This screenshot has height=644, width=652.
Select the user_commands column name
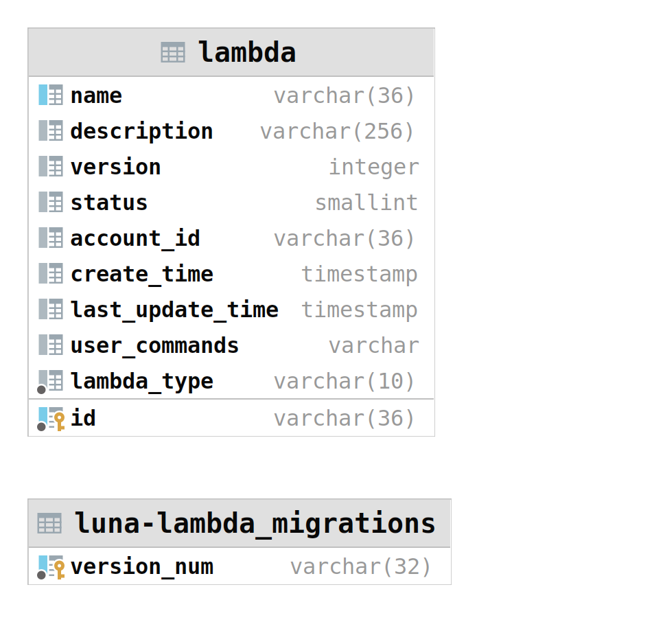click(154, 345)
